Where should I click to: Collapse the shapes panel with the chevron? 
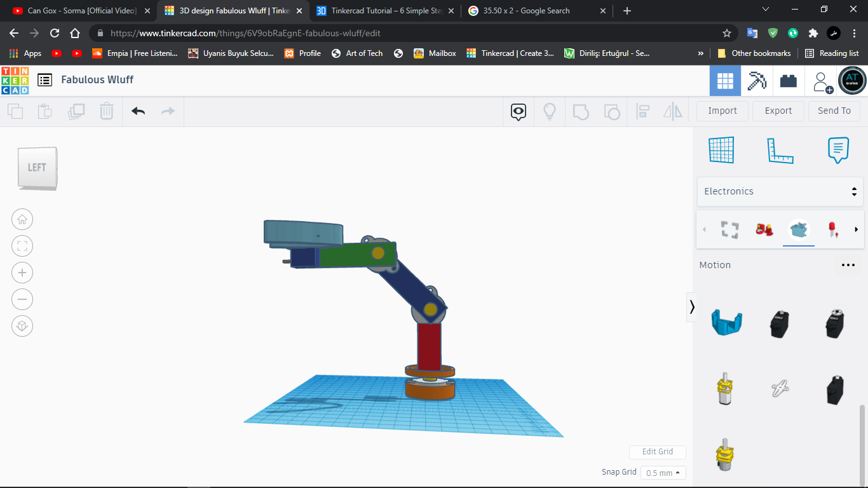click(692, 307)
